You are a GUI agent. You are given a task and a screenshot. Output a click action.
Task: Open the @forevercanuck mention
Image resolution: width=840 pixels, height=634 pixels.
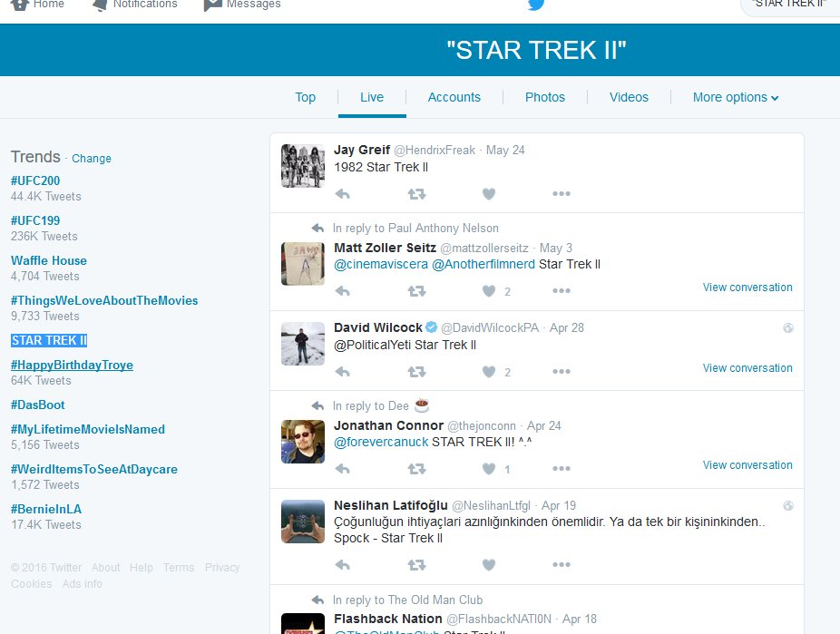[x=381, y=443]
